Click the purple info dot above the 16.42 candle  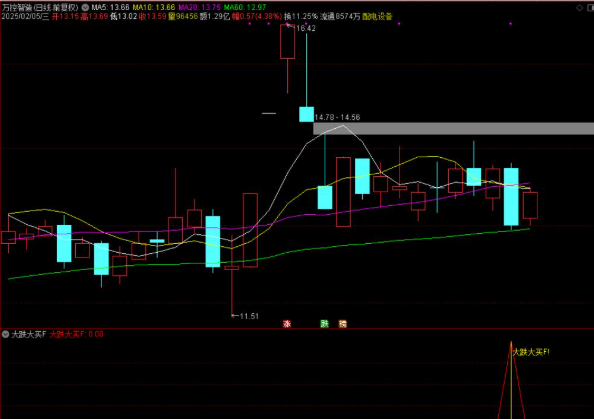coord(288,24)
